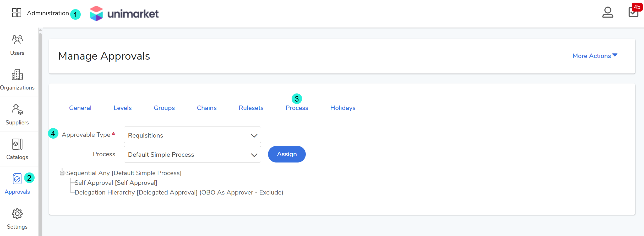Expand the More Actions dropdown
Viewport: 644px width, 236px height.
(595, 56)
